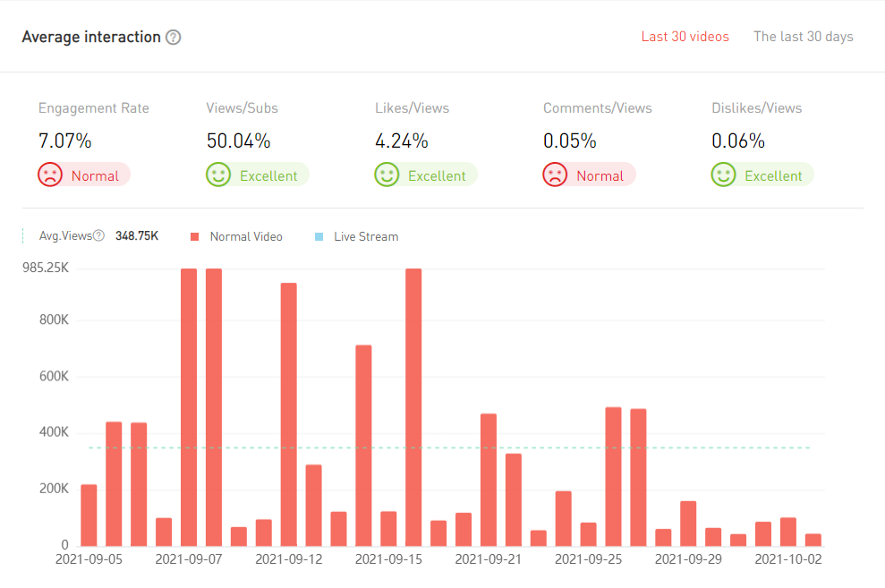
Task: Click the first bar dated 2021-09-05
Action: click(89, 515)
